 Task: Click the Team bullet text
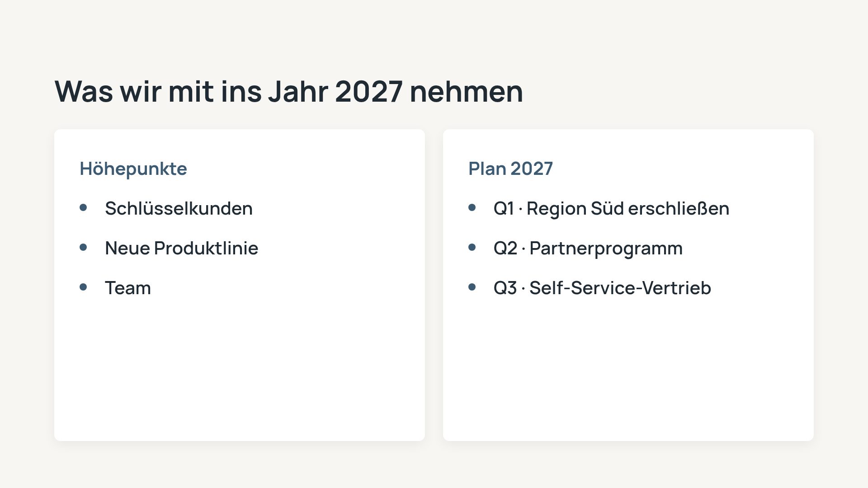click(x=128, y=288)
